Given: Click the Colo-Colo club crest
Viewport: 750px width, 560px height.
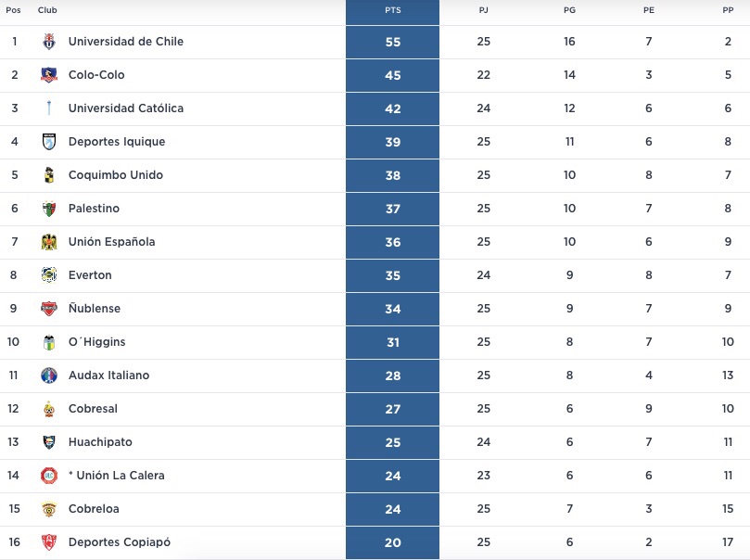Looking at the screenshot, I should click(x=49, y=75).
